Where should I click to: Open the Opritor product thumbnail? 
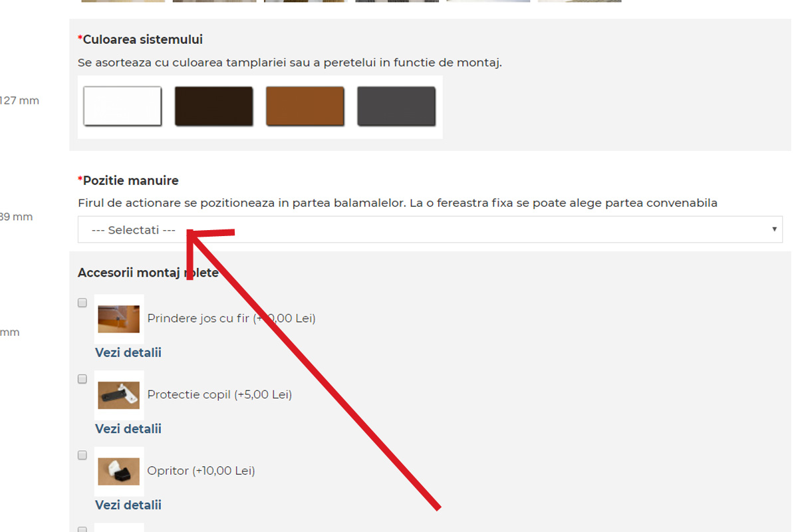pos(119,471)
